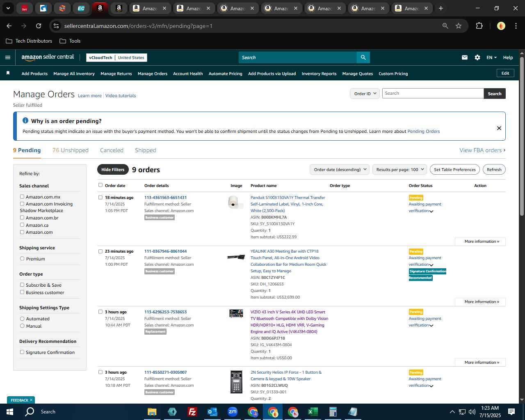Image resolution: width=525 pixels, height=420 pixels.
Task: Open Calculator from the taskbar
Action: tap(333, 412)
